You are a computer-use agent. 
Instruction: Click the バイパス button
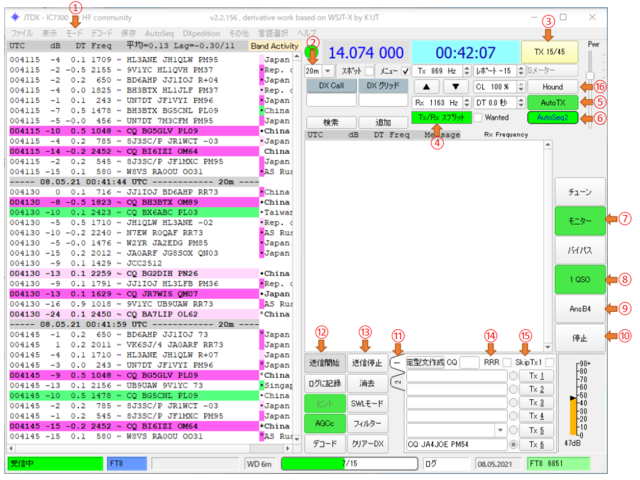click(x=580, y=250)
